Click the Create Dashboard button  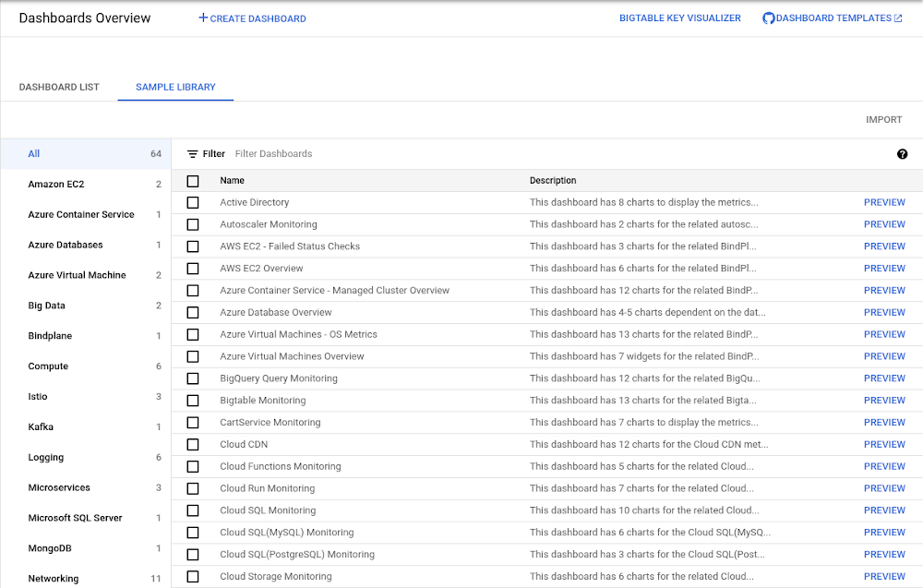click(252, 18)
